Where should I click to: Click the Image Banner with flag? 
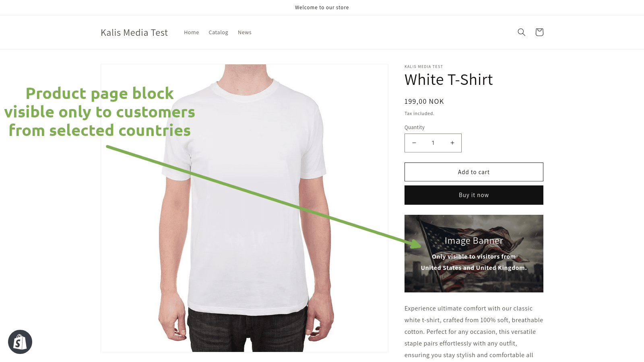point(474,253)
